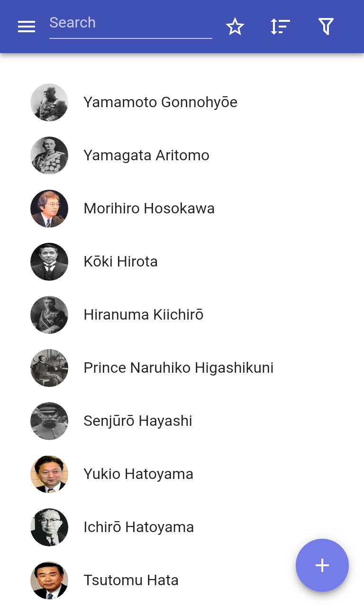Tap Tsutomu Hata's portrait thumbnail
Viewport: 364px width, 607px height.
[49, 580]
